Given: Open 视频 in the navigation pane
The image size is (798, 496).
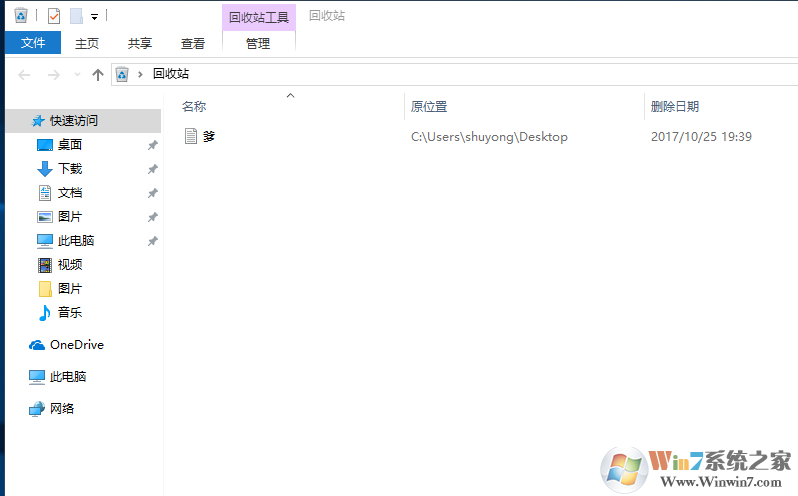Looking at the screenshot, I should [x=70, y=265].
